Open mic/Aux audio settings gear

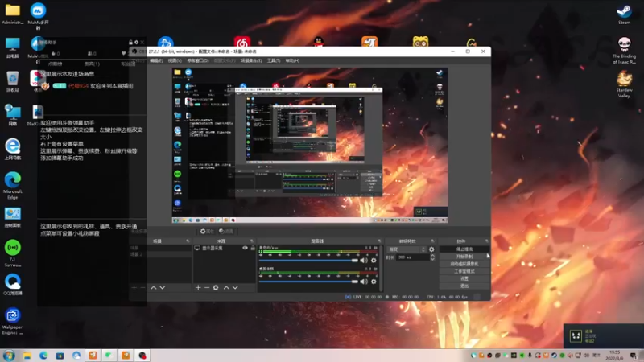(x=374, y=260)
